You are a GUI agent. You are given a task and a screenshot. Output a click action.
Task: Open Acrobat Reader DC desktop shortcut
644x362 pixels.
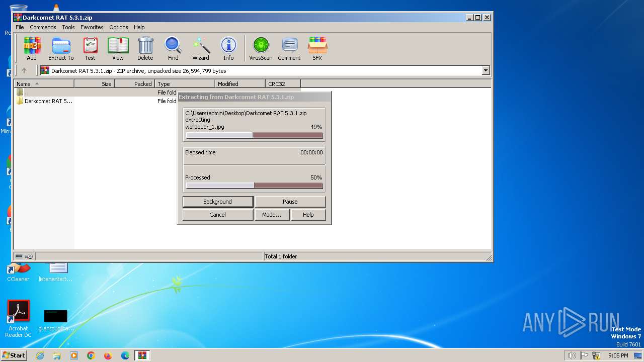pyautogui.click(x=18, y=319)
